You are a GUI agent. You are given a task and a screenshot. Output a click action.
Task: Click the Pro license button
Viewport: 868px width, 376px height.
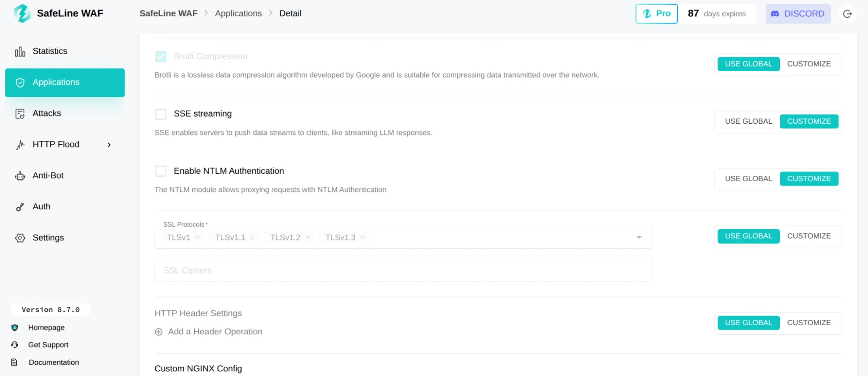point(657,14)
